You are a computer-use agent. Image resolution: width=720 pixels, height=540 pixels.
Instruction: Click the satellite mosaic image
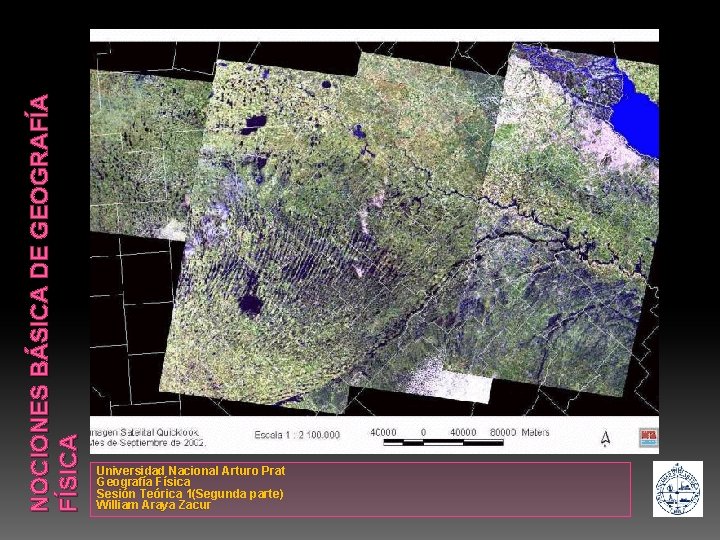[374, 228]
